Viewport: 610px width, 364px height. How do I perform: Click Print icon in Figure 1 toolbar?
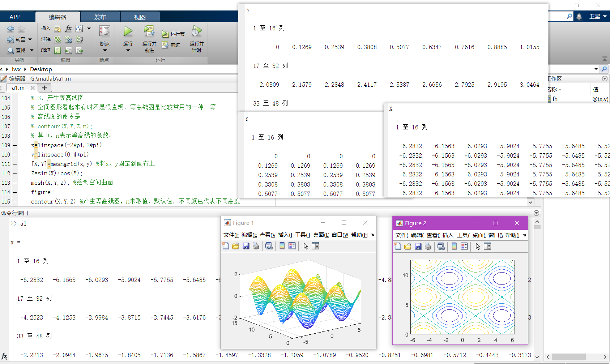256,246
